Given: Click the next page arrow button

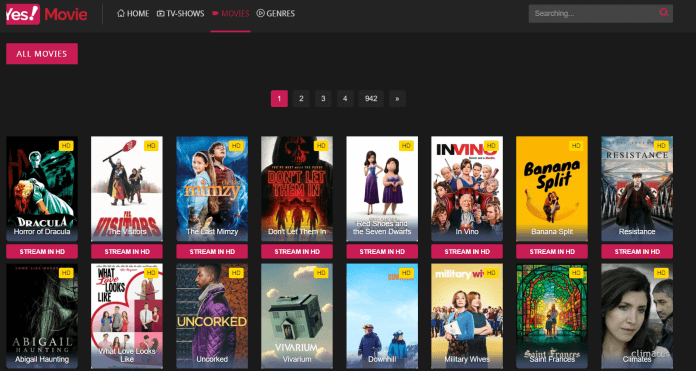Looking at the screenshot, I should [397, 99].
